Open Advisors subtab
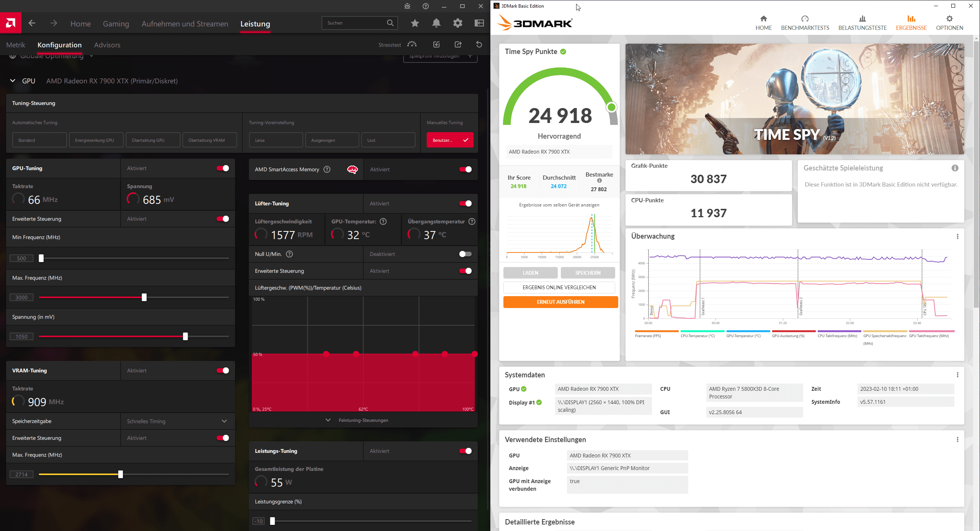This screenshot has width=980, height=531. pyautogui.click(x=107, y=45)
